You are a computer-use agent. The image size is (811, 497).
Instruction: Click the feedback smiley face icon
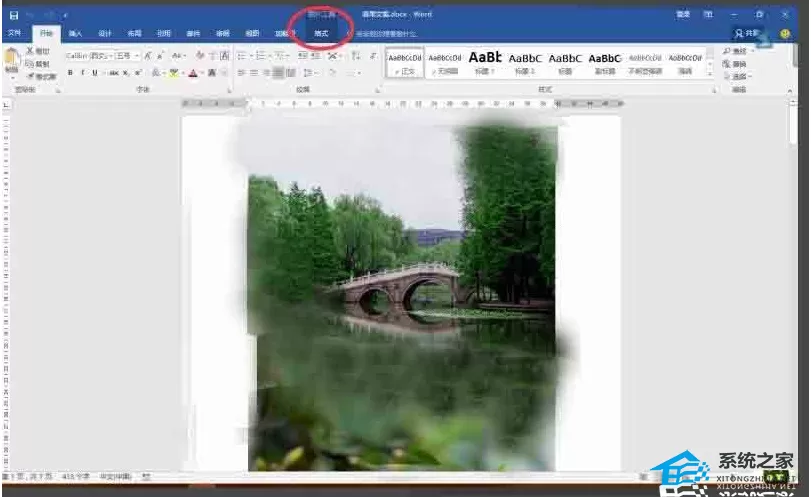[785, 34]
